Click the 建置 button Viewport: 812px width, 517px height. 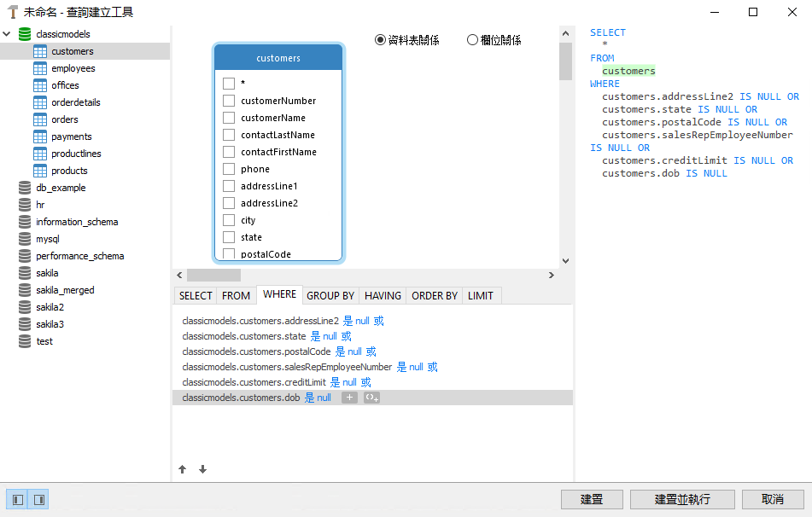(592, 499)
